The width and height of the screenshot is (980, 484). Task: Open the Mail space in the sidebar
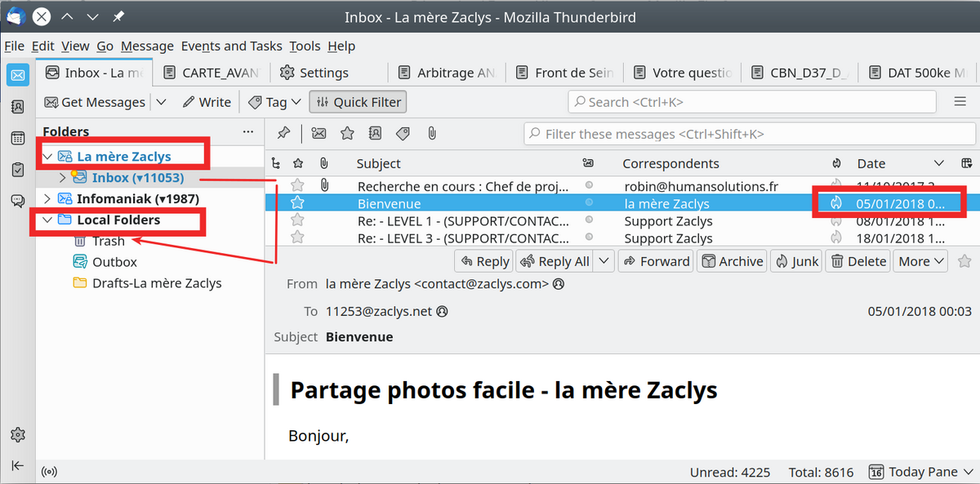[x=17, y=75]
